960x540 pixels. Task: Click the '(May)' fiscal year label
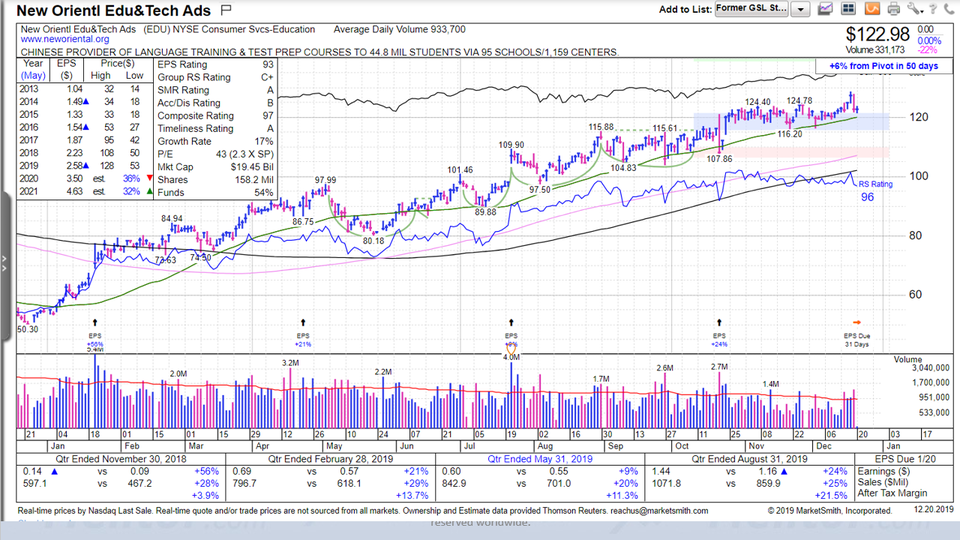[33, 75]
